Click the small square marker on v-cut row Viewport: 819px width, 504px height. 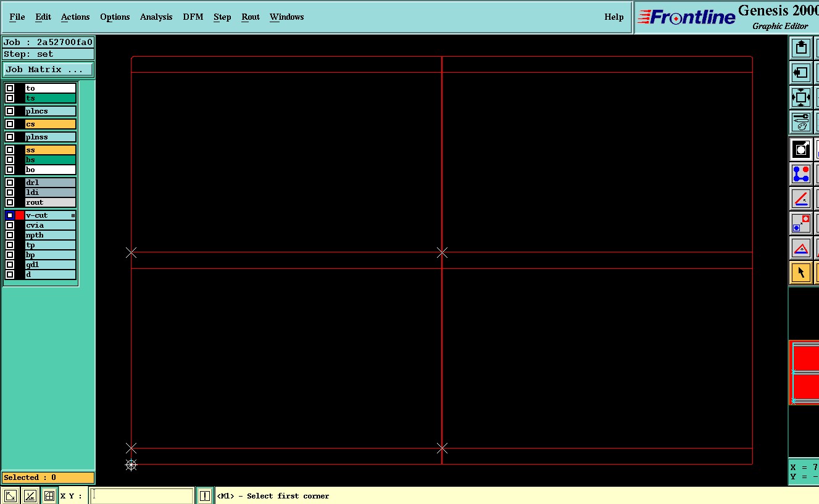(73, 215)
